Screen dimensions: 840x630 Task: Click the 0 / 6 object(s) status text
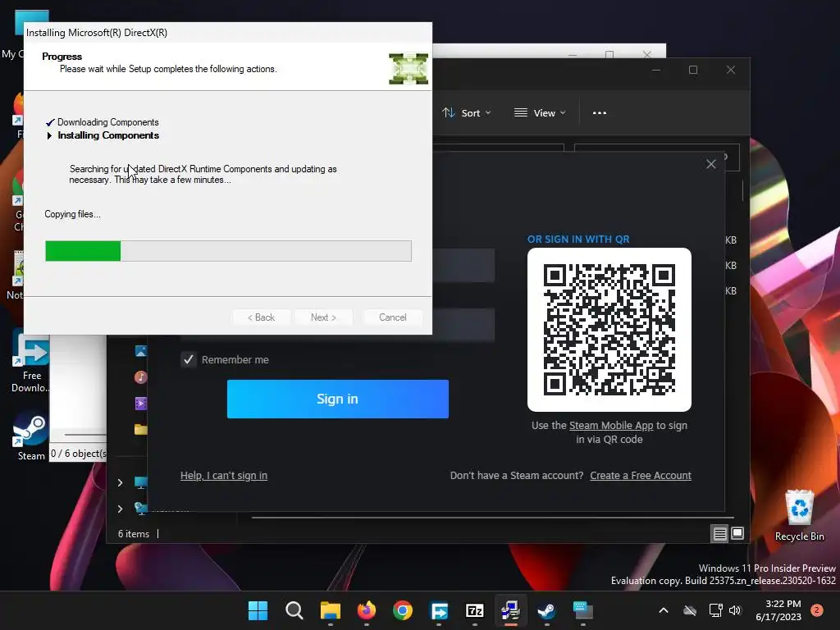click(78, 453)
